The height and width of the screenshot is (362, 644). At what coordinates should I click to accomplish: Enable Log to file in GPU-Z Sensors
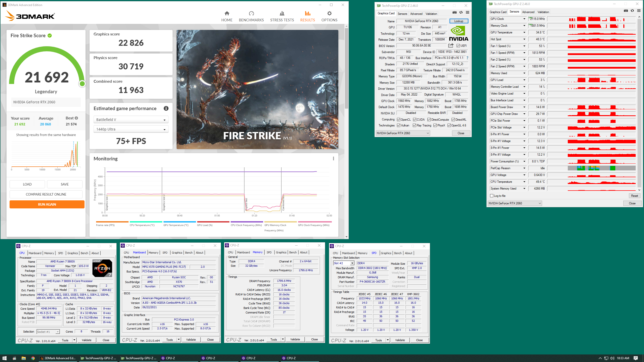[x=492, y=196]
